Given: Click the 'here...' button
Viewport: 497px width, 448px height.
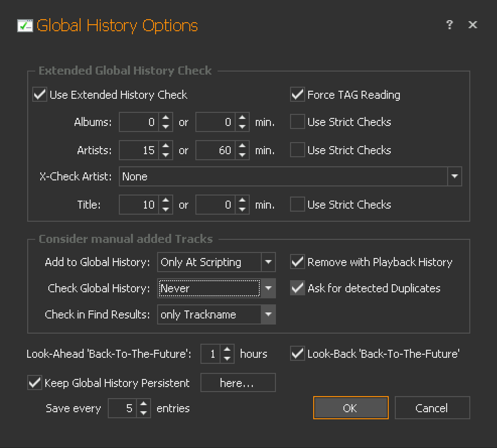Looking at the screenshot, I should (238, 382).
